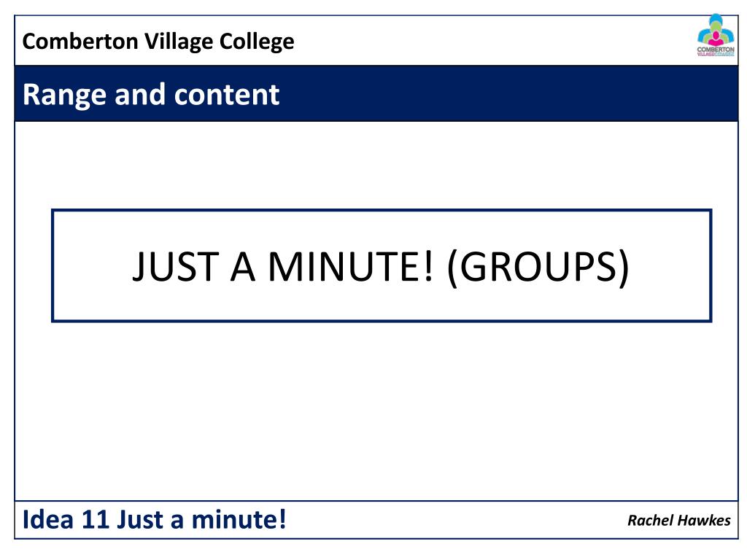Select the Comberton Village College heading
The image size is (747, 560).
point(158,42)
